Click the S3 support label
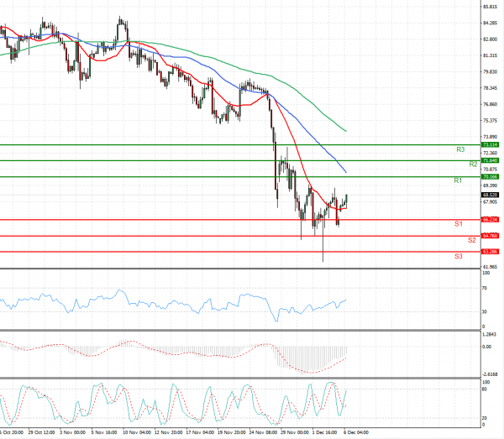Screen dimensions: 504x439 point(458,255)
